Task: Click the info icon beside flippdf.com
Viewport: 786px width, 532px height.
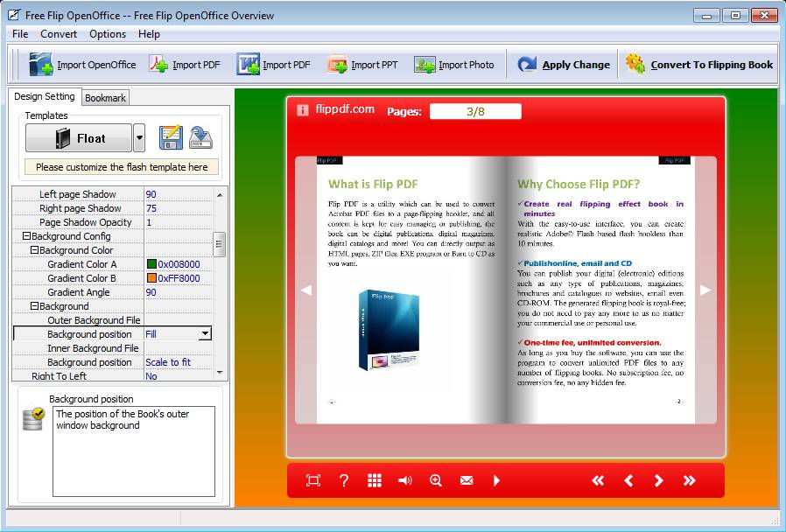Action: pyautogui.click(x=302, y=109)
